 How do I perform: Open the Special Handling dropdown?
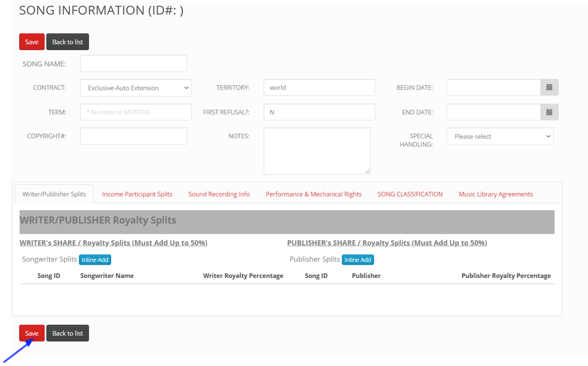click(500, 137)
